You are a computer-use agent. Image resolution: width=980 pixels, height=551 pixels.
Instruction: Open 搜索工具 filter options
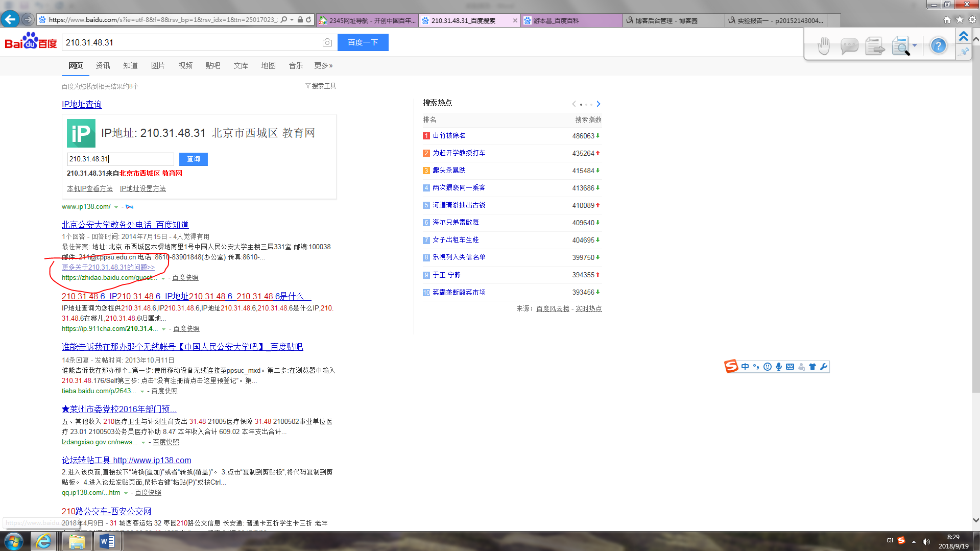pyautogui.click(x=321, y=86)
